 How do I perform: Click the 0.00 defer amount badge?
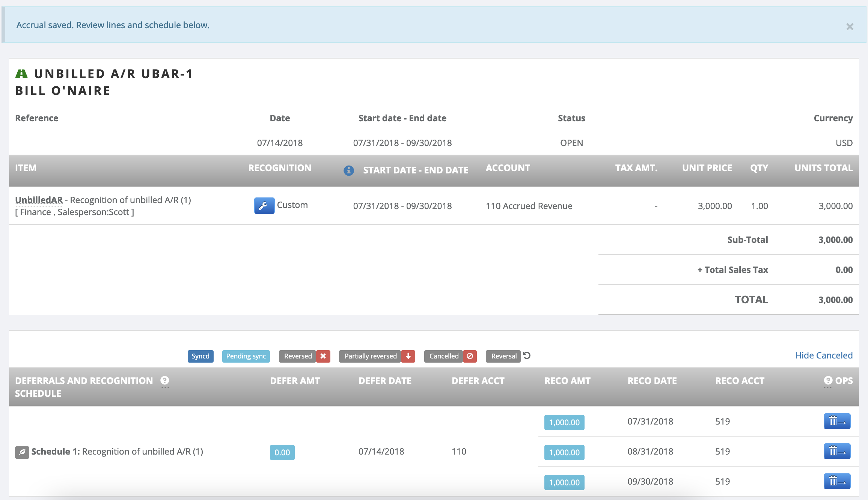[x=282, y=452]
